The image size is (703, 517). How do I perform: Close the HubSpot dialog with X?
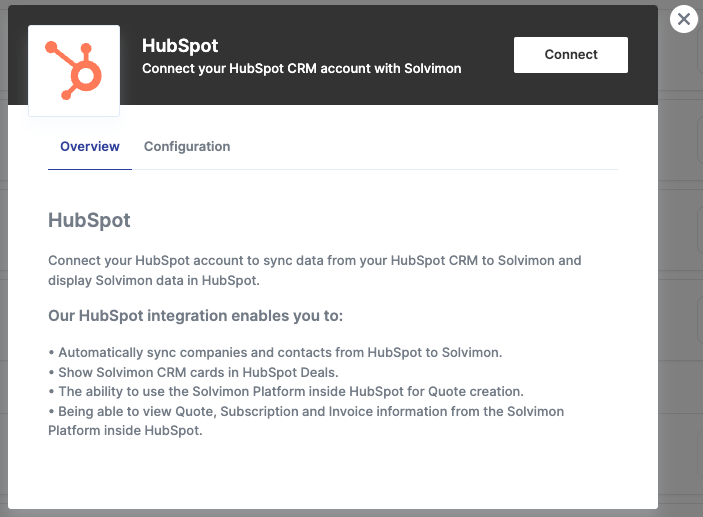pos(683,19)
